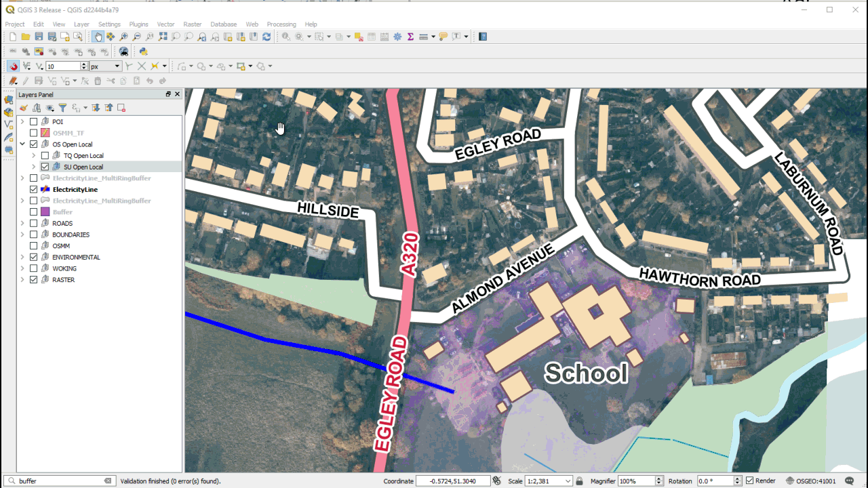Collapse the OS Open Local group

(x=22, y=144)
